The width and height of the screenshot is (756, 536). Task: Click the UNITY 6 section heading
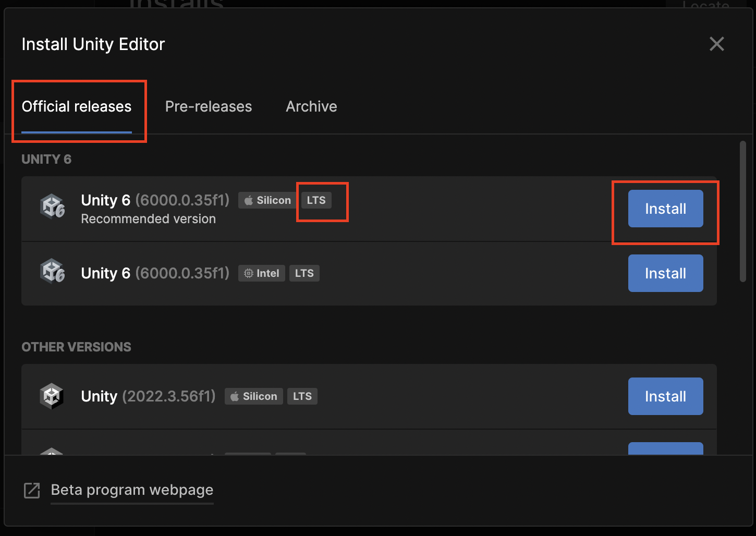[46, 159]
